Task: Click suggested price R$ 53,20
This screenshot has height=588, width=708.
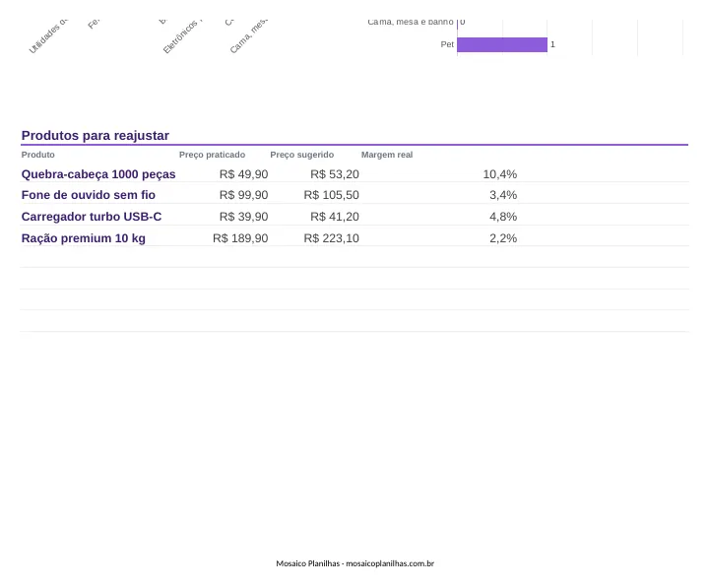Action: click(x=335, y=174)
